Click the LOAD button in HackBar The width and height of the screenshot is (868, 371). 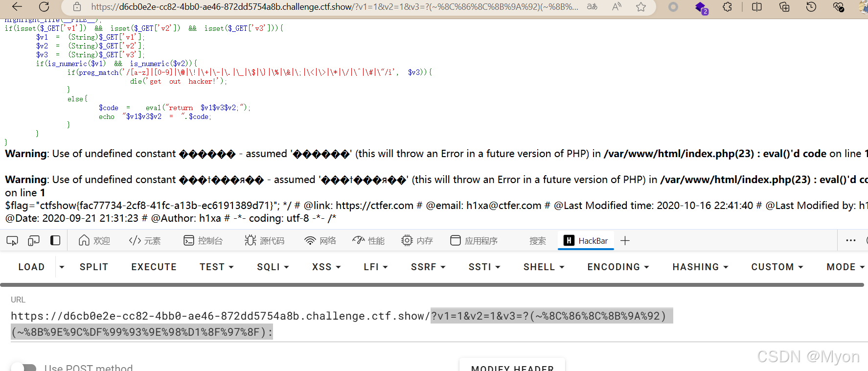click(31, 267)
